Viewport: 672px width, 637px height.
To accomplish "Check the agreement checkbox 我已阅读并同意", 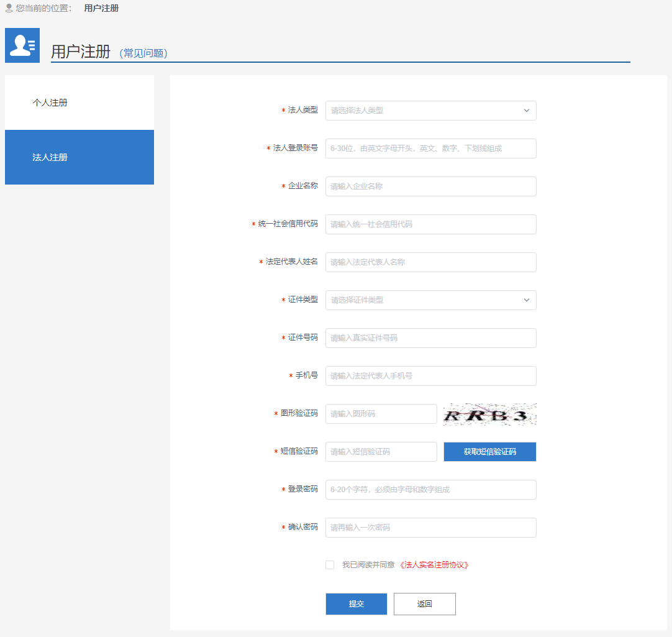I will 330,565.
